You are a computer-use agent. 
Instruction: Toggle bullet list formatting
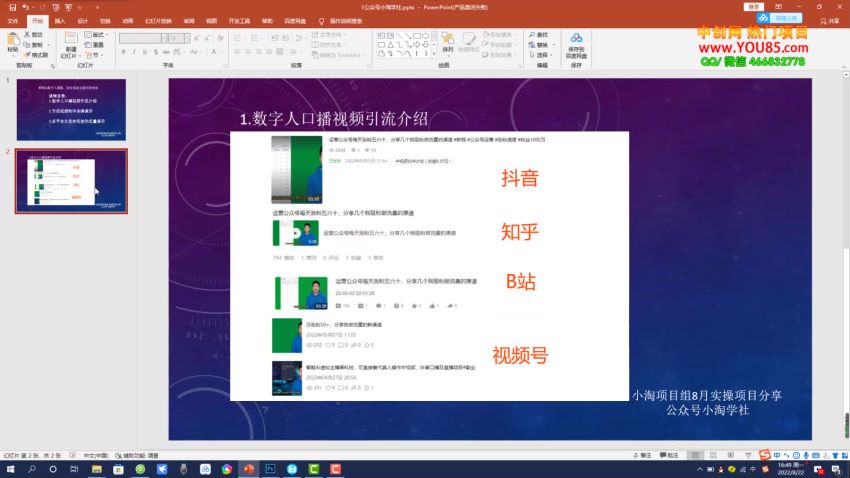coord(238,38)
